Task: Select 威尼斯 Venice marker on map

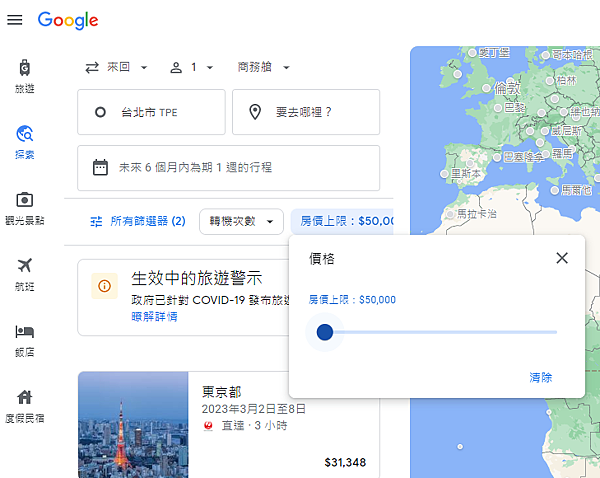Action: [x=545, y=131]
